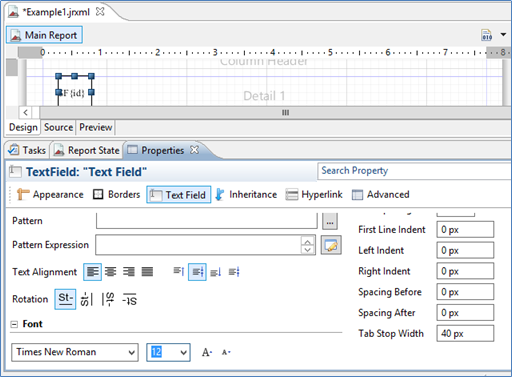
Task: Decrease font size with small A icon
Action: click(x=226, y=352)
